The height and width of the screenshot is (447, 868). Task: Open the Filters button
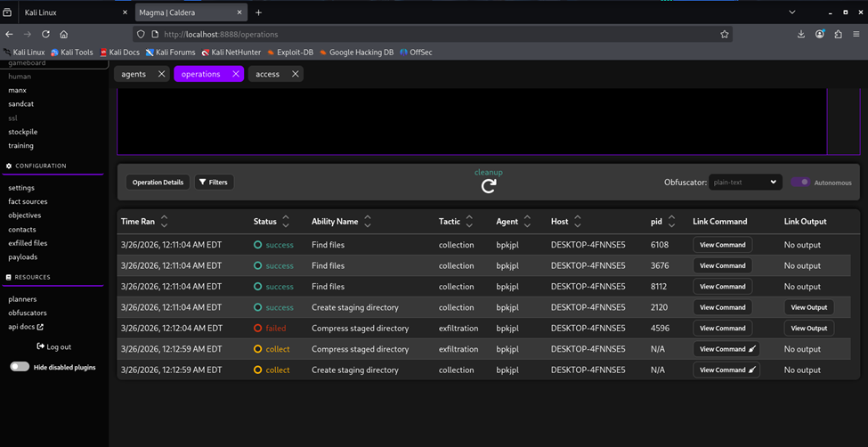click(x=214, y=182)
